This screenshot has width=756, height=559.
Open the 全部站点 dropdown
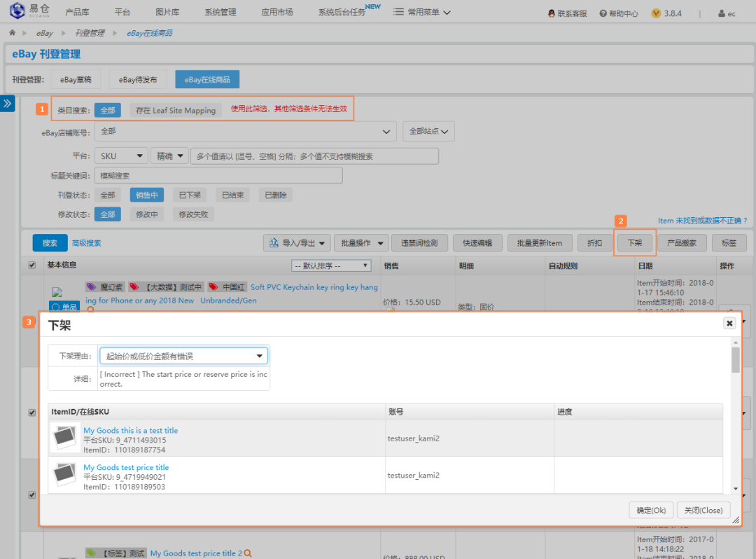click(428, 131)
